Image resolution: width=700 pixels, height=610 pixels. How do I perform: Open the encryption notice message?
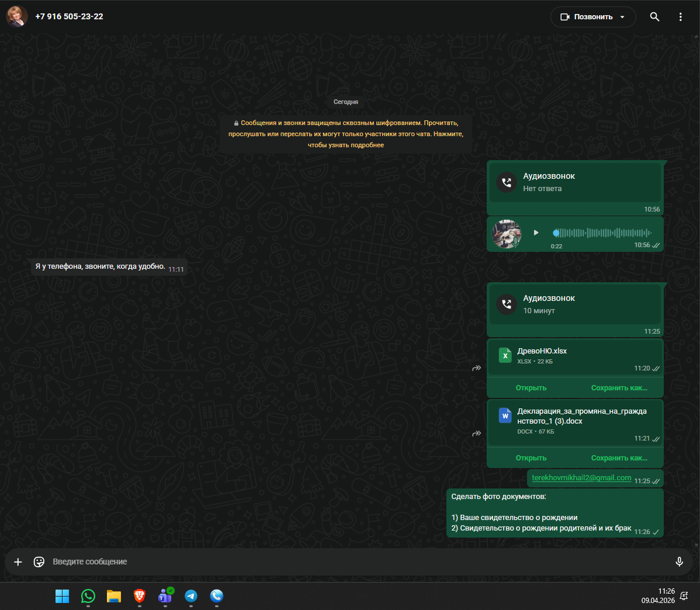tap(346, 134)
